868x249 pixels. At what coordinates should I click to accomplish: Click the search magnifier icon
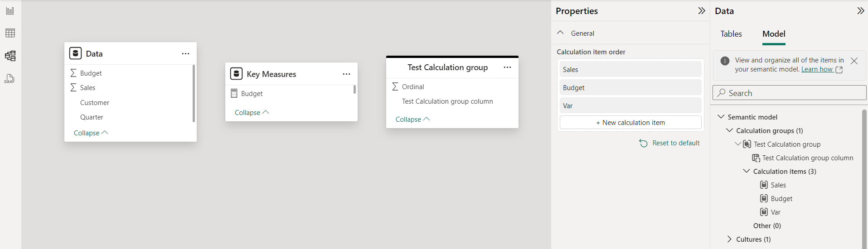(722, 92)
